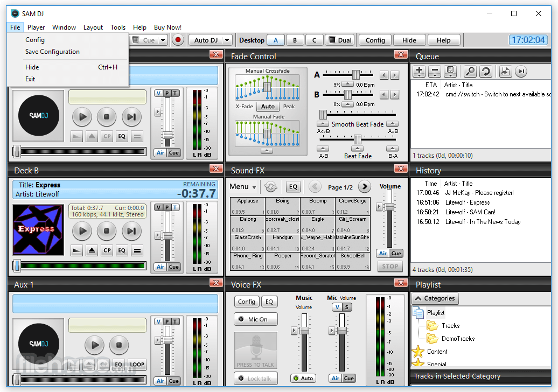Viewport: 558px width, 392px height.
Task: Toggle Lock talk option
Action: tap(255, 379)
